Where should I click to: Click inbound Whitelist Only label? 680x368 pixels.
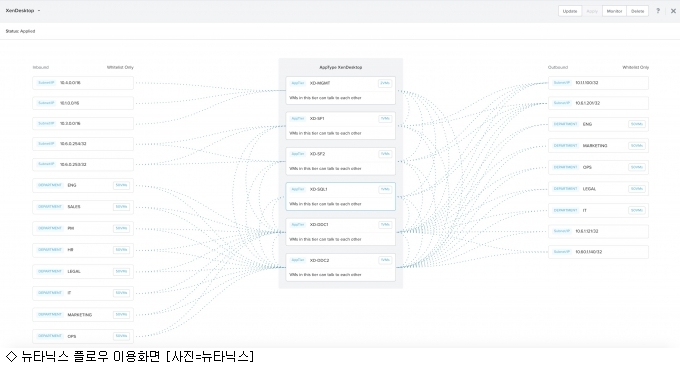point(120,67)
